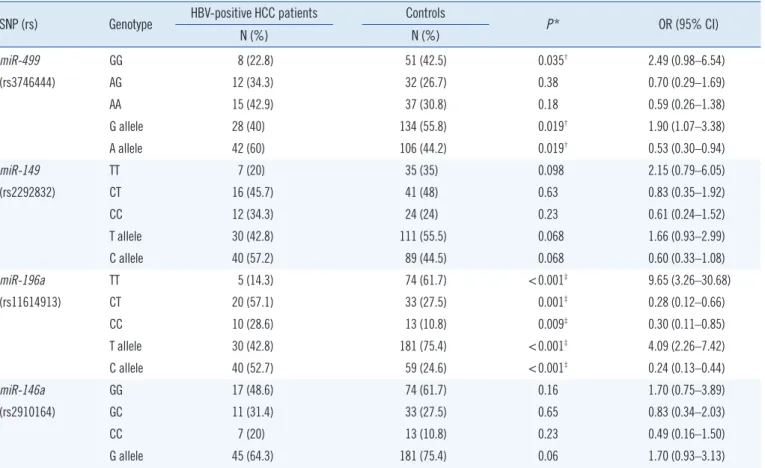Image resolution: width=765 pixels, height=468 pixels.
Task: Click the 'AG' genotype cell
Action: click(116, 82)
